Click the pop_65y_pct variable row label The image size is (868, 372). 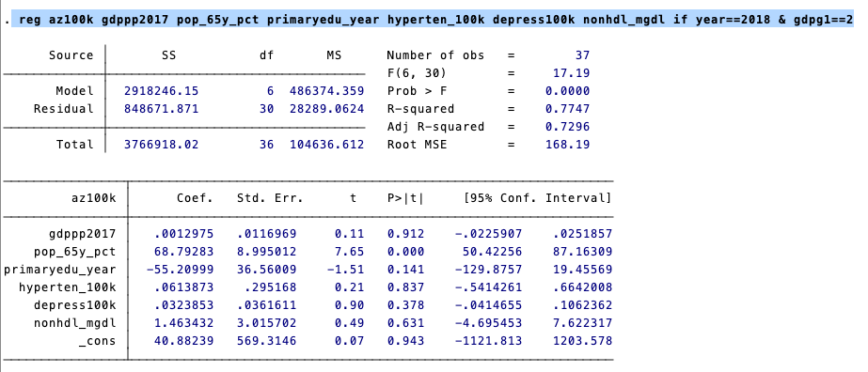tap(75, 252)
